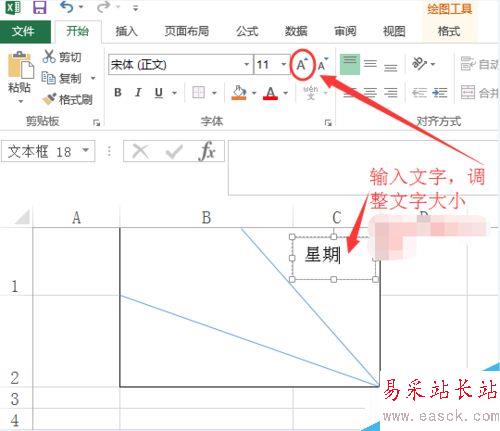Copy selection using the 复制 button

pos(62,78)
